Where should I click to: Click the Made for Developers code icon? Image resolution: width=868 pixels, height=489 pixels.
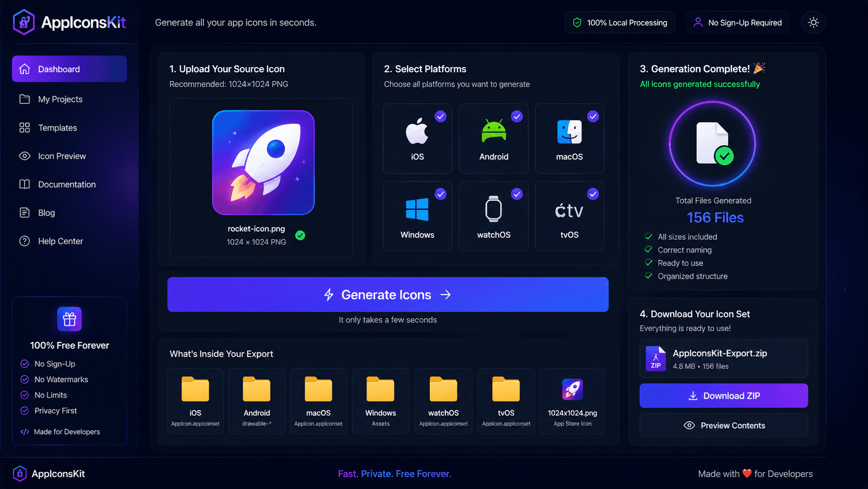pyautogui.click(x=24, y=432)
